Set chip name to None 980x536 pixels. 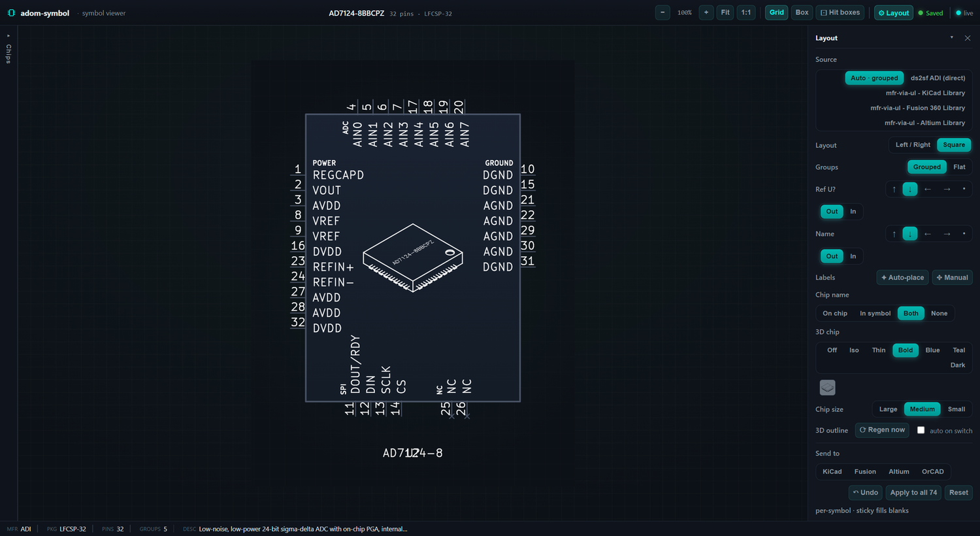[939, 313]
